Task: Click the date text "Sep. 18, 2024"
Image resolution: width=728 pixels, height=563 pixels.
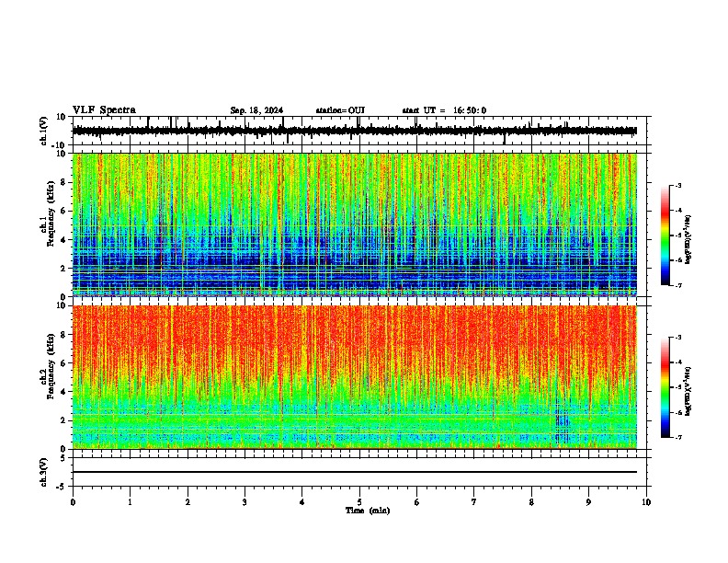Action: (x=256, y=110)
